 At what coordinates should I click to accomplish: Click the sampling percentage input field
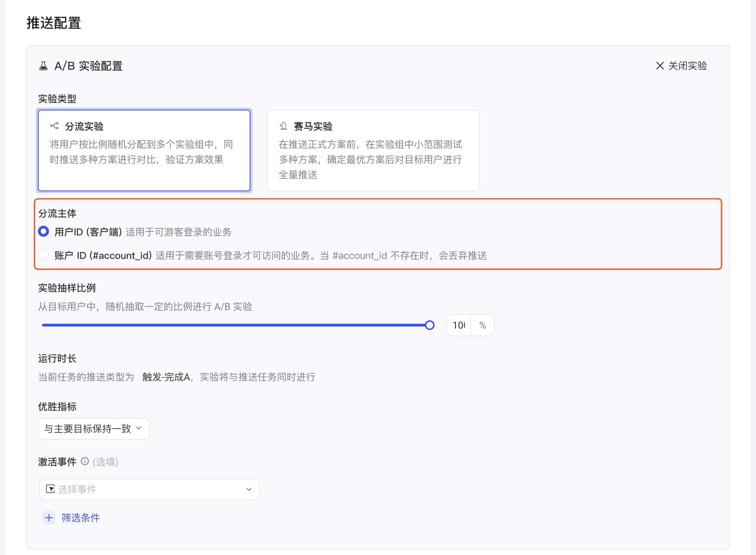[459, 325]
